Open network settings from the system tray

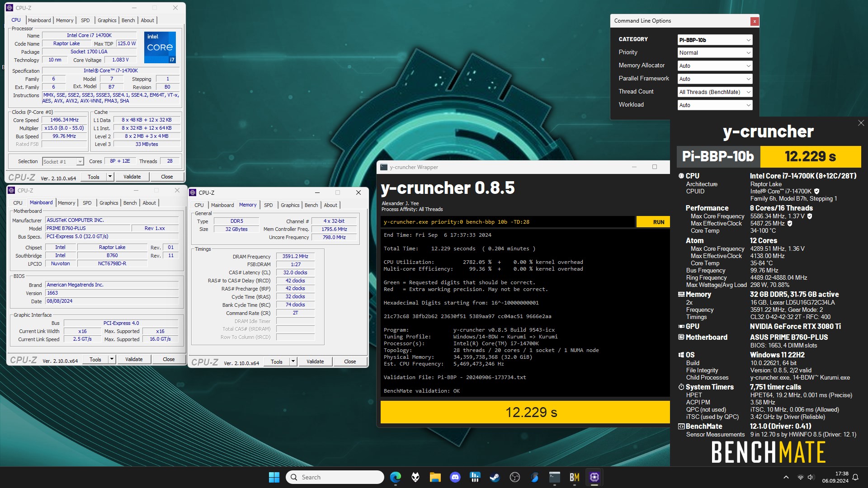[800, 477]
